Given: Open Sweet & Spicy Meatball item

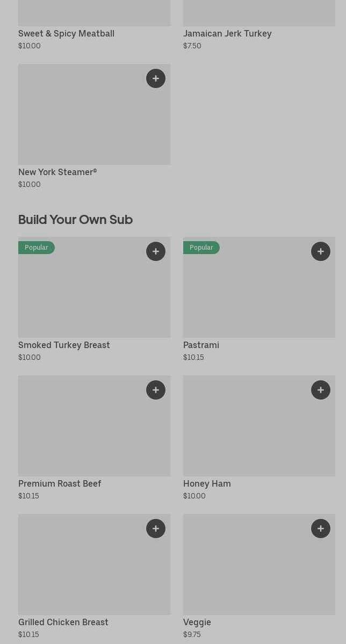Looking at the screenshot, I should click(x=66, y=33).
